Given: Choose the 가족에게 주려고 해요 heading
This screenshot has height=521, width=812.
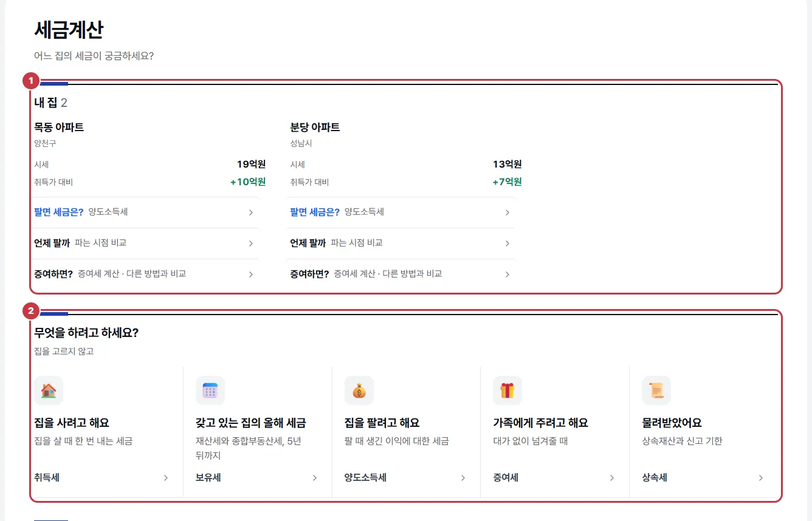Looking at the screenshot, I should click(541, 423).
